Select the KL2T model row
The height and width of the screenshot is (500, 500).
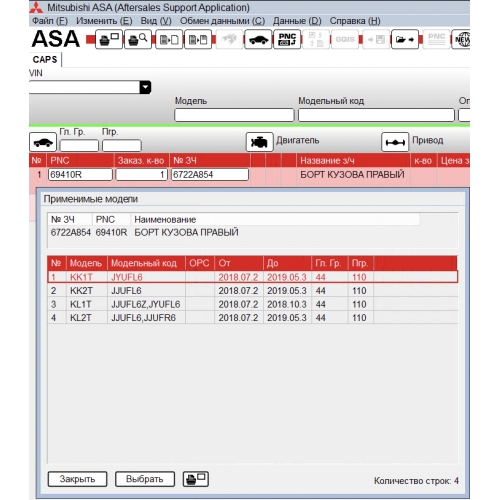[x=253, y=318]
